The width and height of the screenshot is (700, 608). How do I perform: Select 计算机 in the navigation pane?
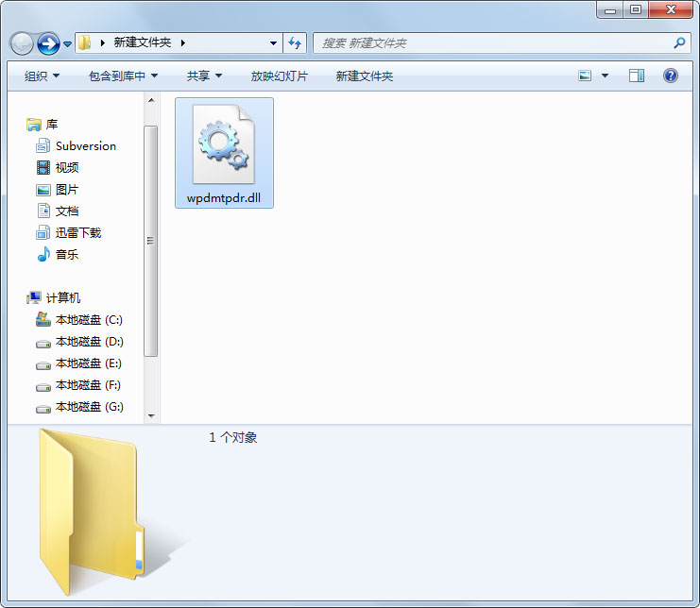pyautogui.click(x=63, y=297)
